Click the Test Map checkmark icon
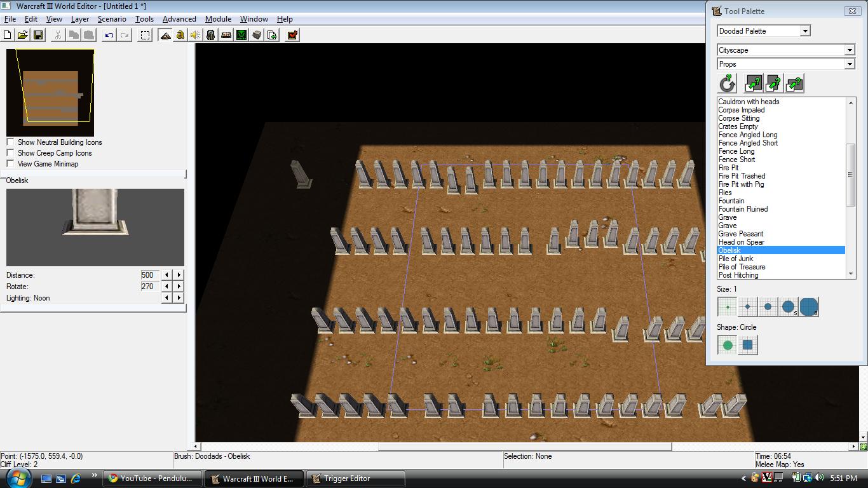Image resolution: width=868 pixels, height=488 pixels. click(292, 35)
